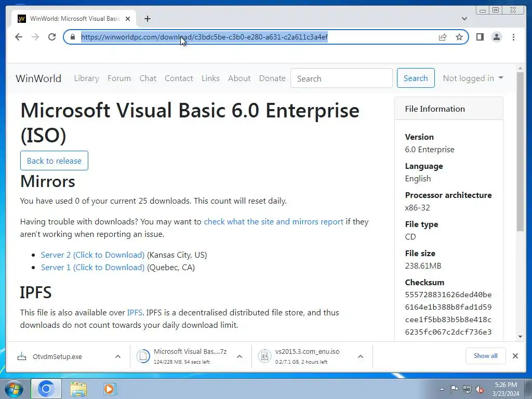Screen dimensions: 532x399
Task: Click the ISO download progress icon
Action: tap(264, 356)
